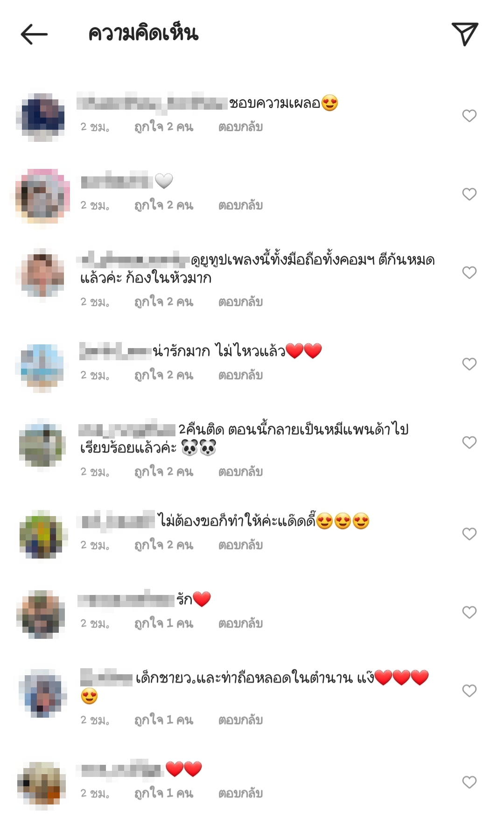Tap heart beside the panda emoji comment
This screenshot has width=504, height=825.
pyautogui.click(x=469, y=442)
